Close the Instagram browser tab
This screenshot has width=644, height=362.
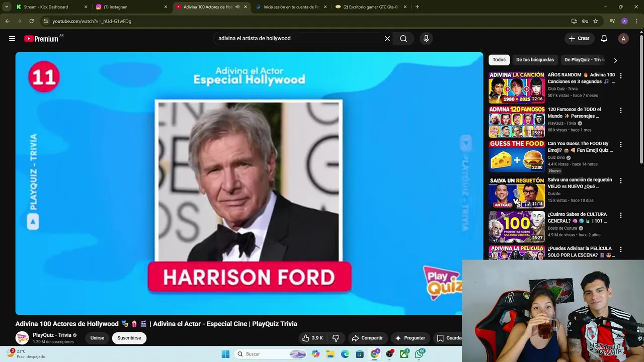[166, 7]
